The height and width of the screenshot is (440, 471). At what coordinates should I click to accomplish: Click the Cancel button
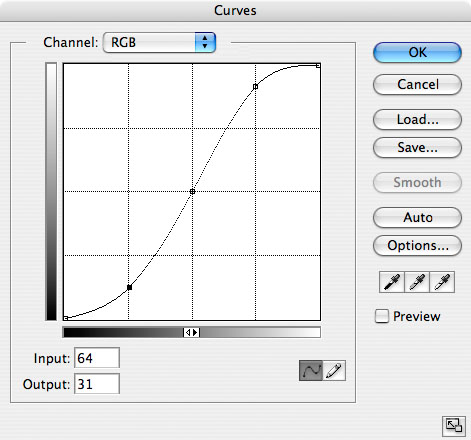[x=417, y=84]
